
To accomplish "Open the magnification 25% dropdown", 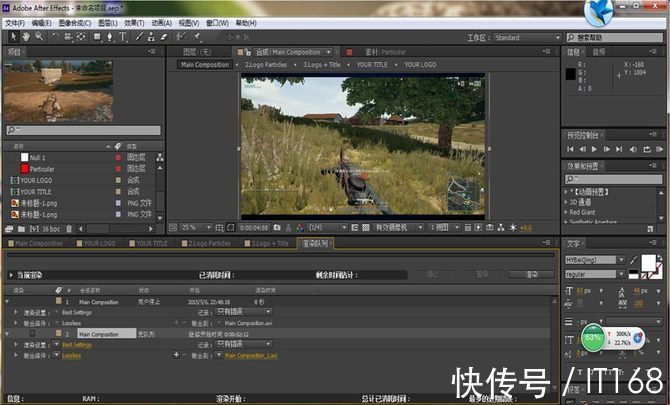I will 196,228.
